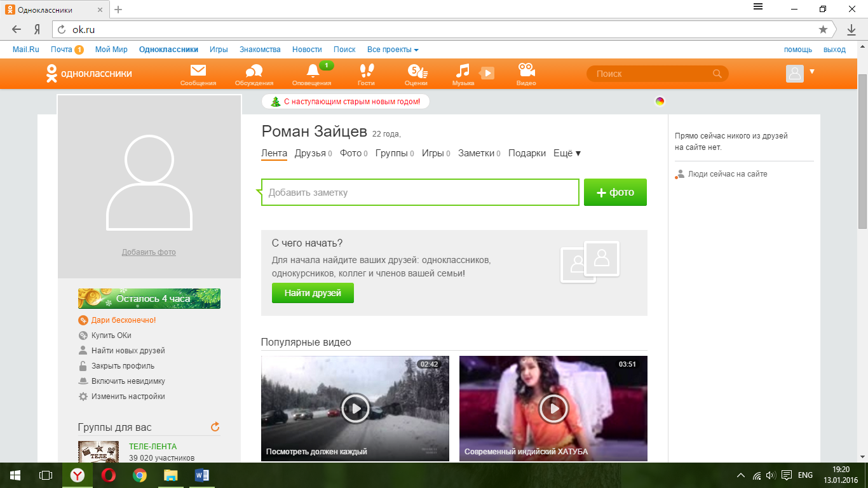The height and width of the screenshot is (488, 868).
Task: Open browser downloads arrow icon
Action: coord(851,29)
